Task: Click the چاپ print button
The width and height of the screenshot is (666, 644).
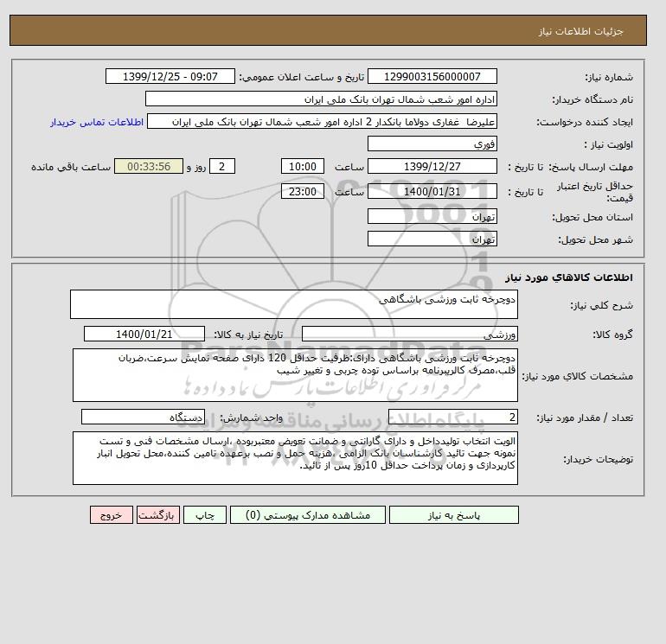Action: click(205, 515)
